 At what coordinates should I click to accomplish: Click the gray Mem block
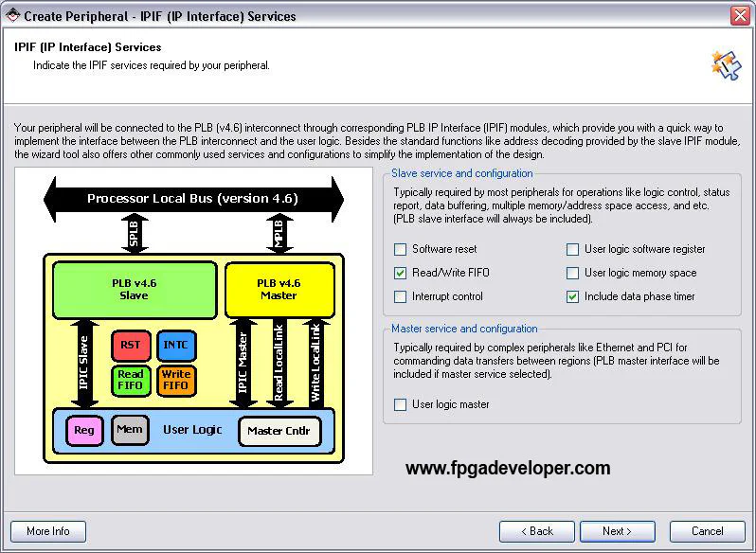coord(130,430)
